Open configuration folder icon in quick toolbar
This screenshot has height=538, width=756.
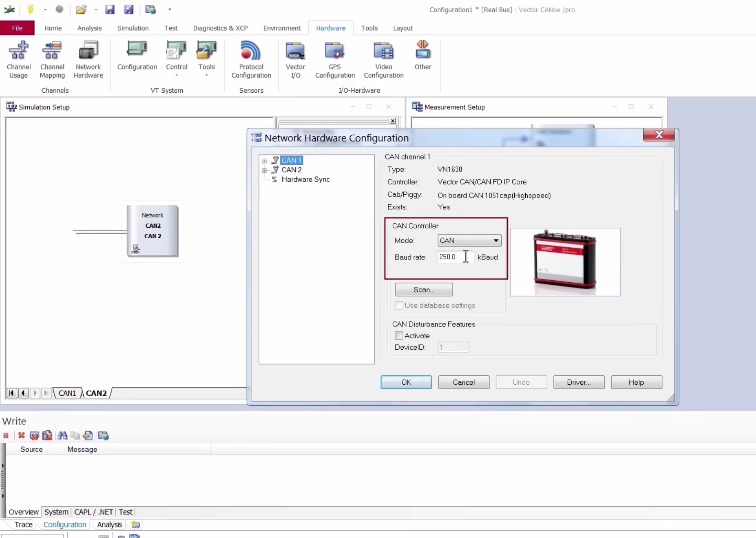point(81,9)
